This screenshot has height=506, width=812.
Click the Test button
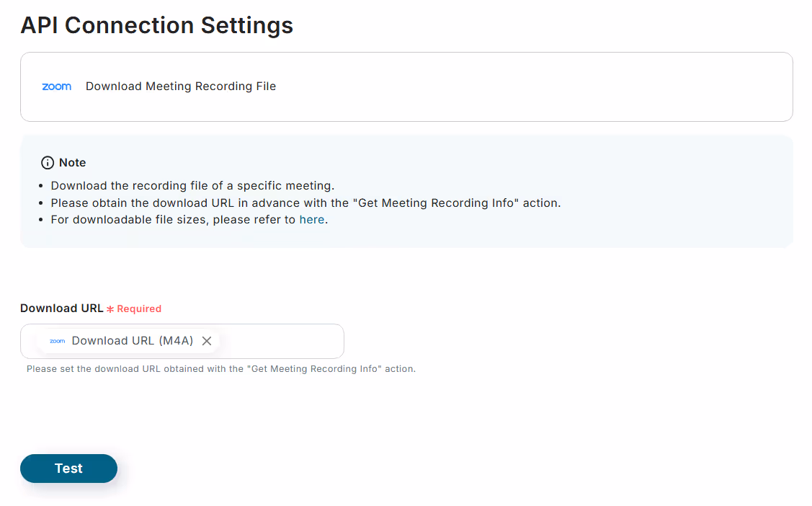pyautogui.click(x=68, y=469)
